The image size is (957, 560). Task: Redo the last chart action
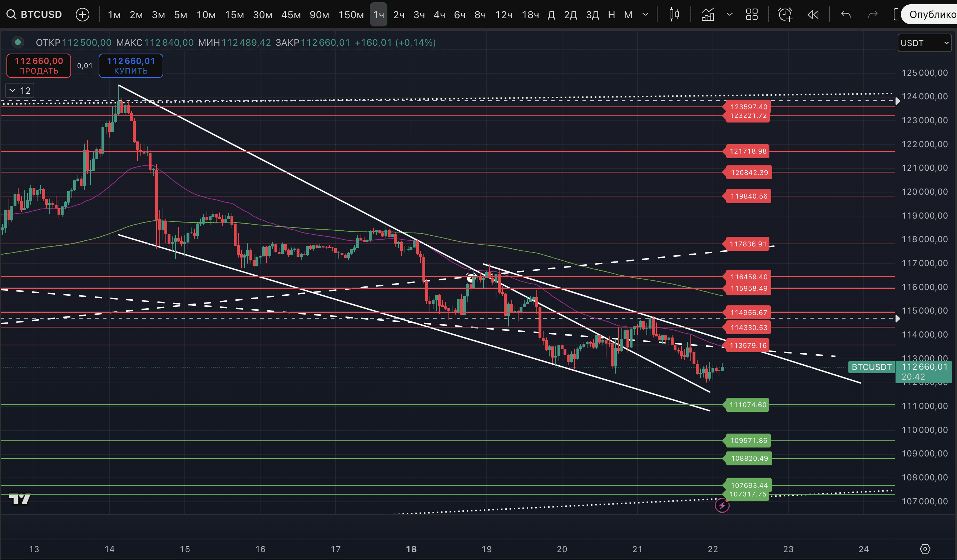pyautogui.click(x=873, y=14)
